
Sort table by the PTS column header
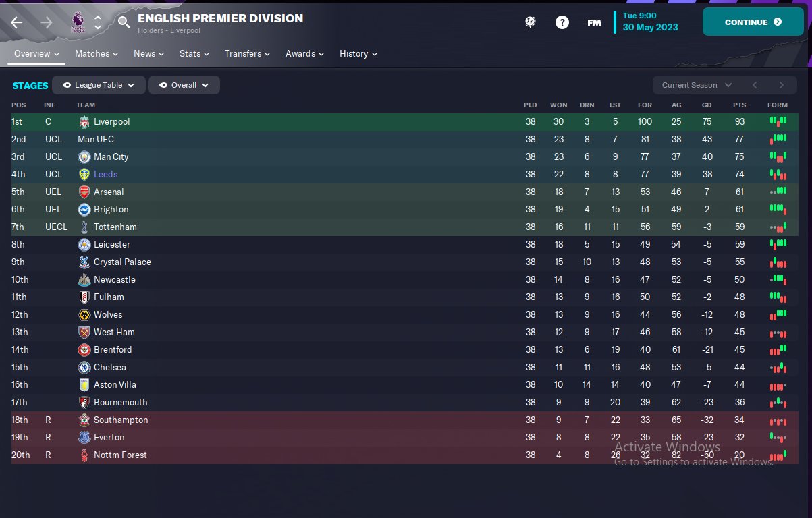(x=739, y=105)
